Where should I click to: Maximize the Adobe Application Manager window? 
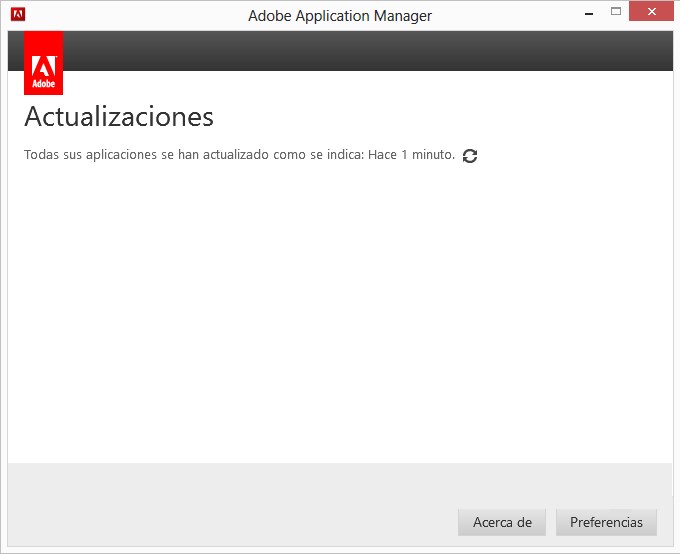click(616, 12)
